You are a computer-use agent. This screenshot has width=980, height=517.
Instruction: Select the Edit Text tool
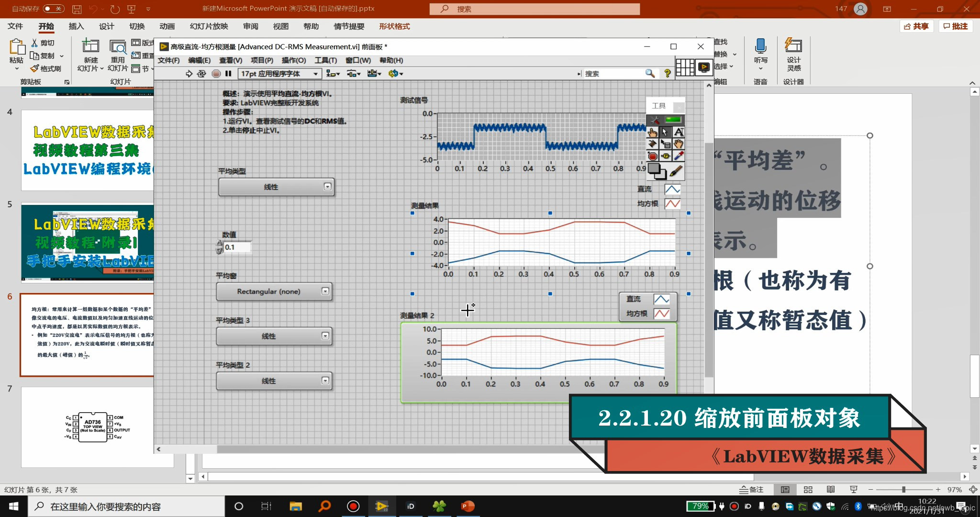click(679, 132)
